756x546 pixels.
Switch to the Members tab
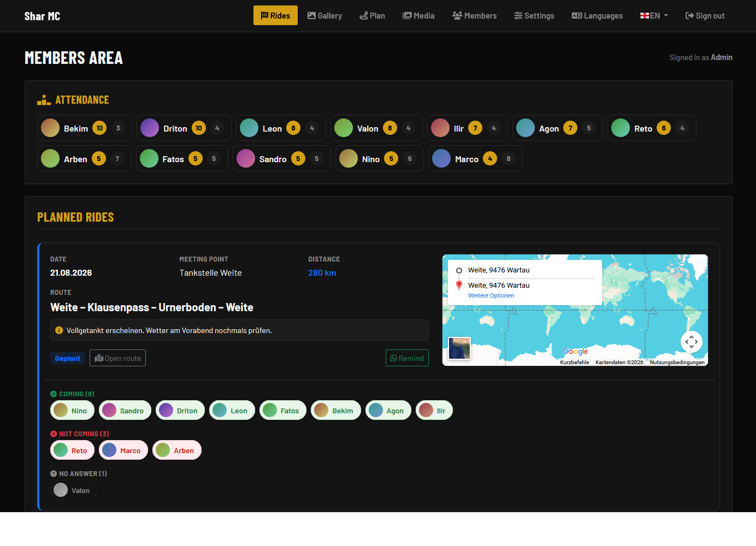coord(474,16)
